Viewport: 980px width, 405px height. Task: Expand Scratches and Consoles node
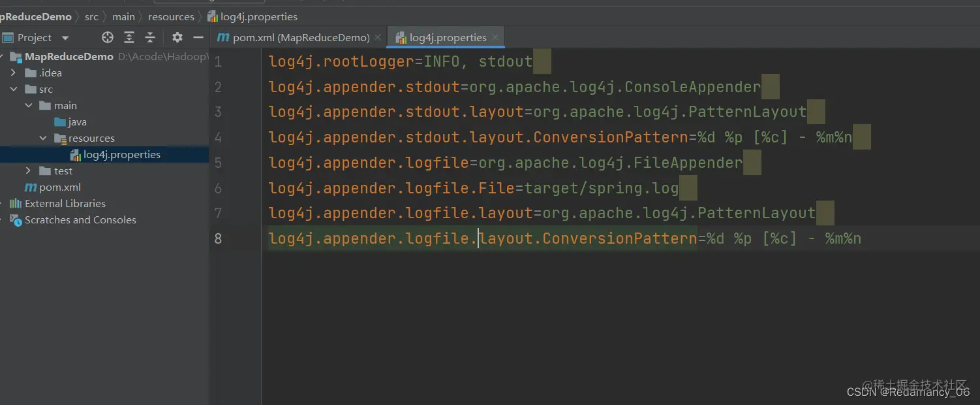pyautogui.click(x=3, y=219)
